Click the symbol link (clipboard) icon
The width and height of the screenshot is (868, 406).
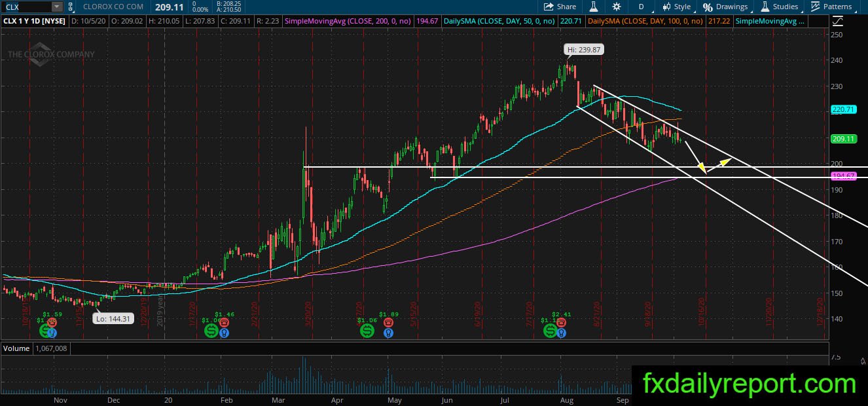coord(71,7)
